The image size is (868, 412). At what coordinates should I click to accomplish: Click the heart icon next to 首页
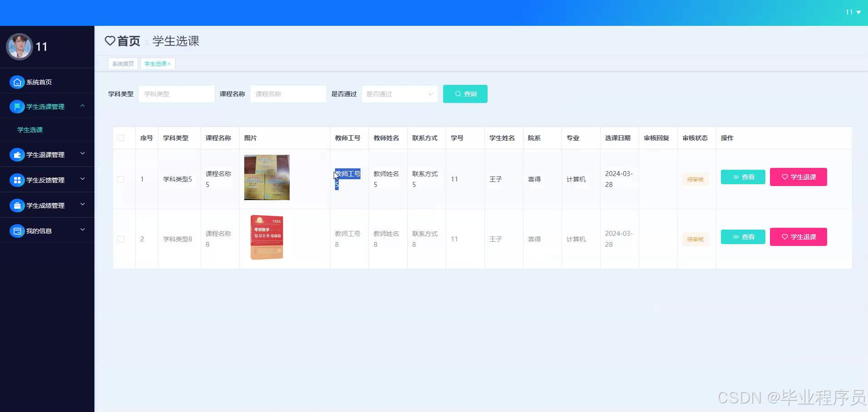pos(110,41)
